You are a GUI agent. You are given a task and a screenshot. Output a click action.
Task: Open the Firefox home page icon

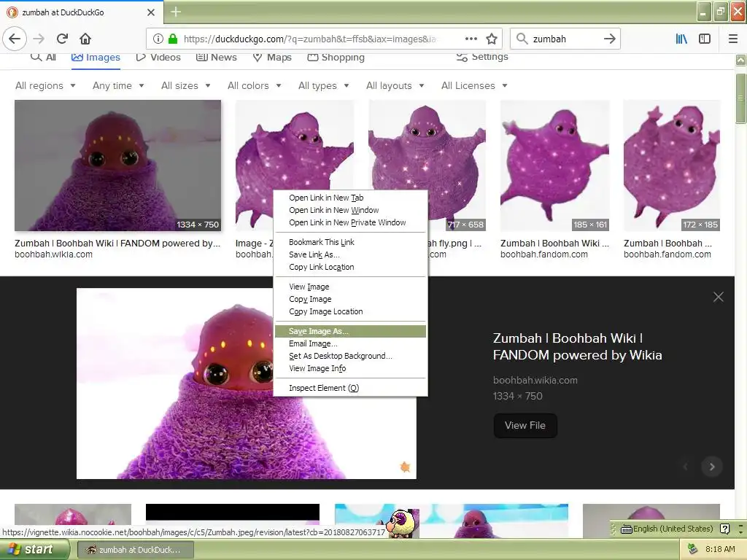85,39
